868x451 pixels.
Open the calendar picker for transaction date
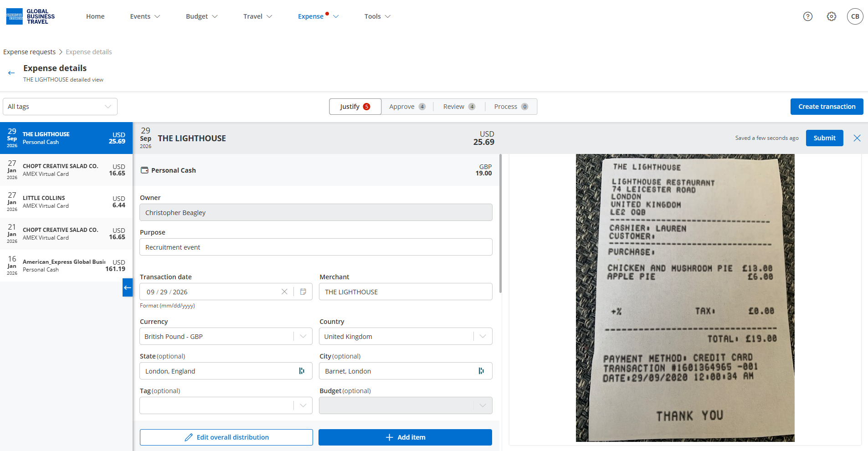click(303, 292)
